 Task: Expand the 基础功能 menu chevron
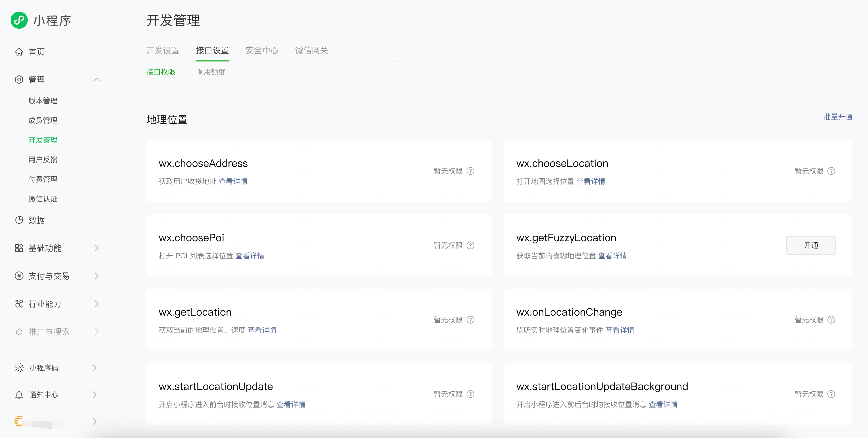point(97,248)
